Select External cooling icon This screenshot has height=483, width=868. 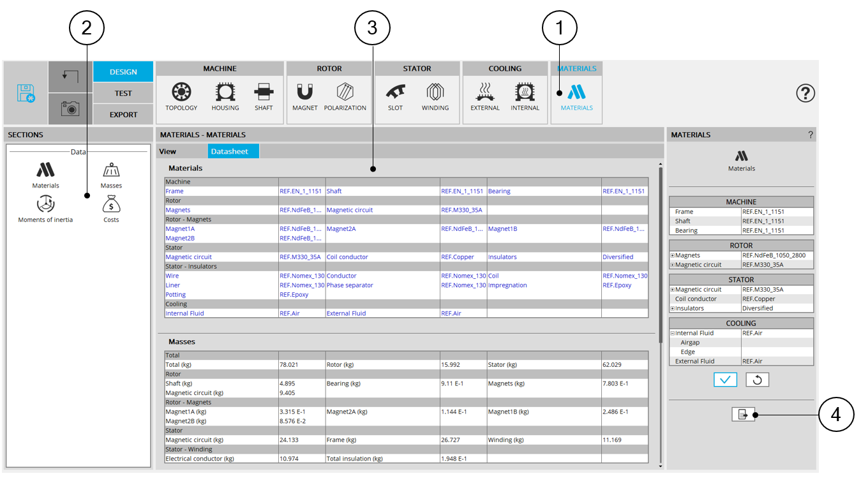coord(485,93)
